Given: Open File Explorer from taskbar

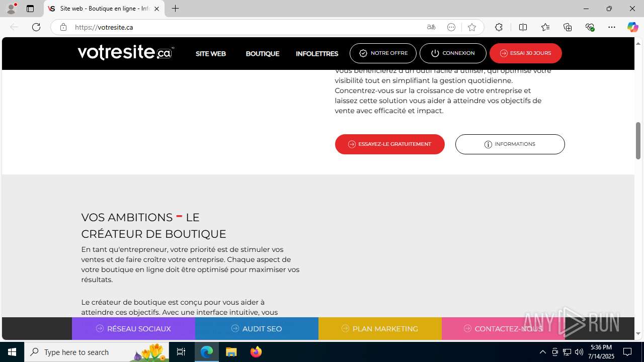Looking at the screenshot, I should (231, 352).
